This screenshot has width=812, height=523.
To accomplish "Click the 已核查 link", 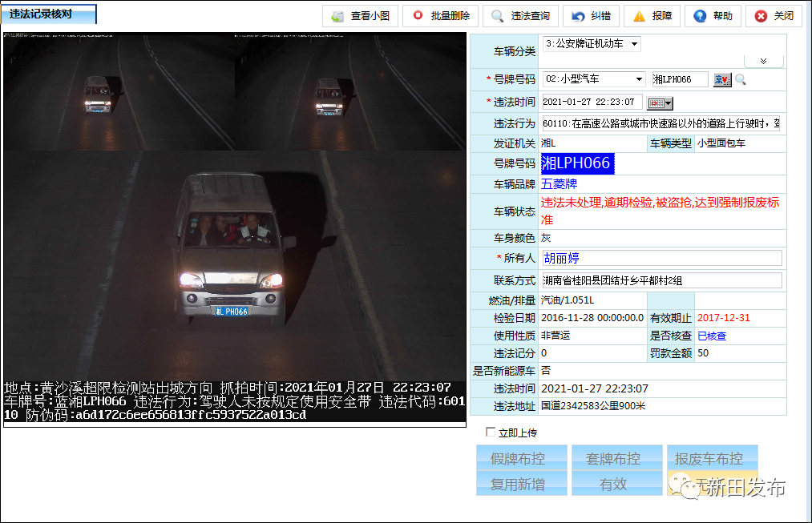I will point(712,336).
